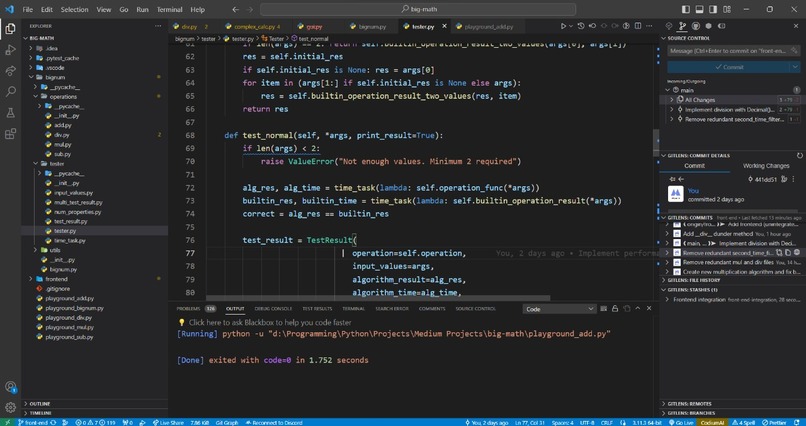Open the Search view in activity bar

click(10, 92)
